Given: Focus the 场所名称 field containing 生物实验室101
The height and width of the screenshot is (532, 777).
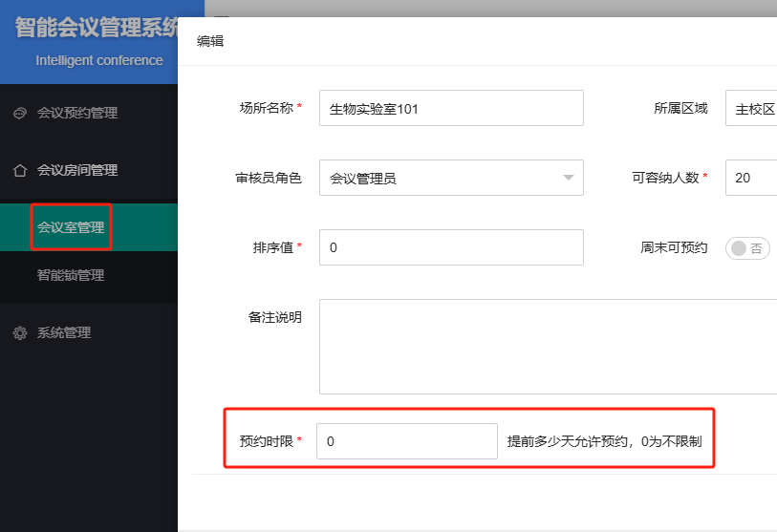Looking at the screenshot, I should click(x=451, y=108).
